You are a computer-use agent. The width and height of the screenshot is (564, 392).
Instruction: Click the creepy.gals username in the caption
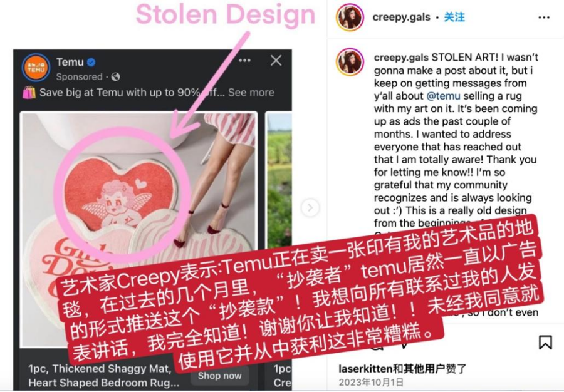(401, 58)
